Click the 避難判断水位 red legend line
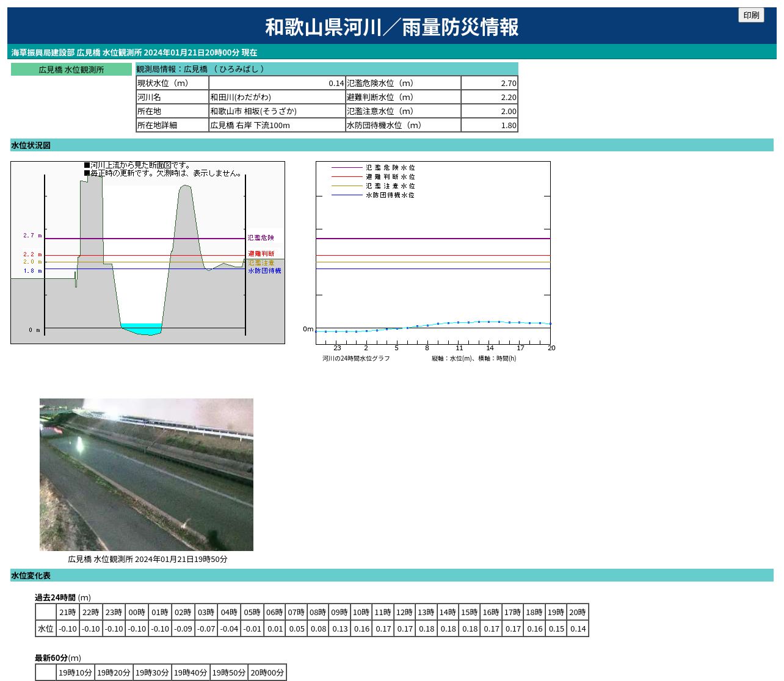The height and width of the screenshot is (681, 784). 347,176
